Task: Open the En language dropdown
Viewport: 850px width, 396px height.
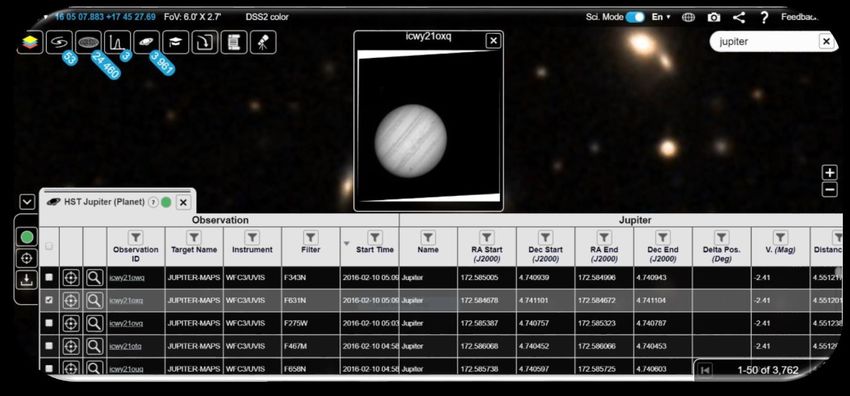Action: [661, 17]
